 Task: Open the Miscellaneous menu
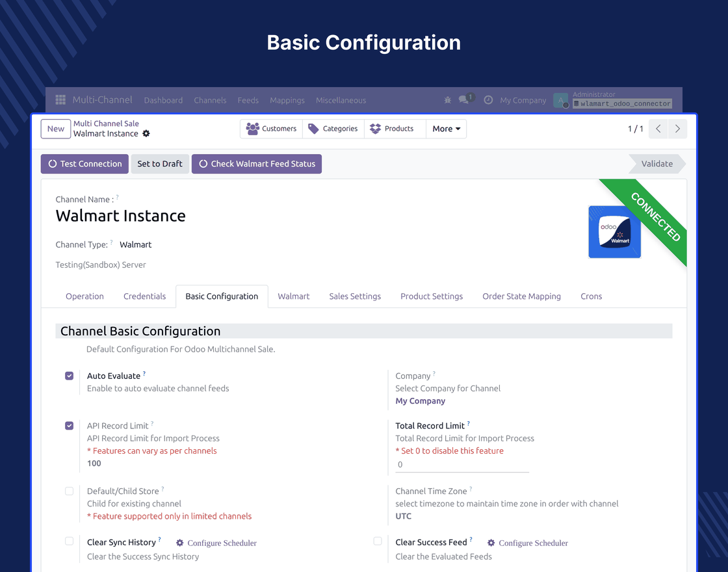(x=341, y=100)
